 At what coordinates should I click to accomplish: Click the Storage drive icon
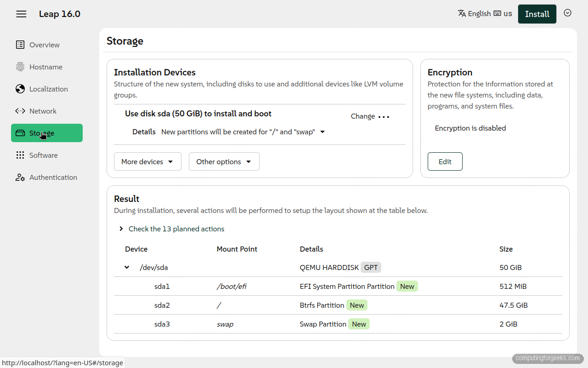pos(20,133)
